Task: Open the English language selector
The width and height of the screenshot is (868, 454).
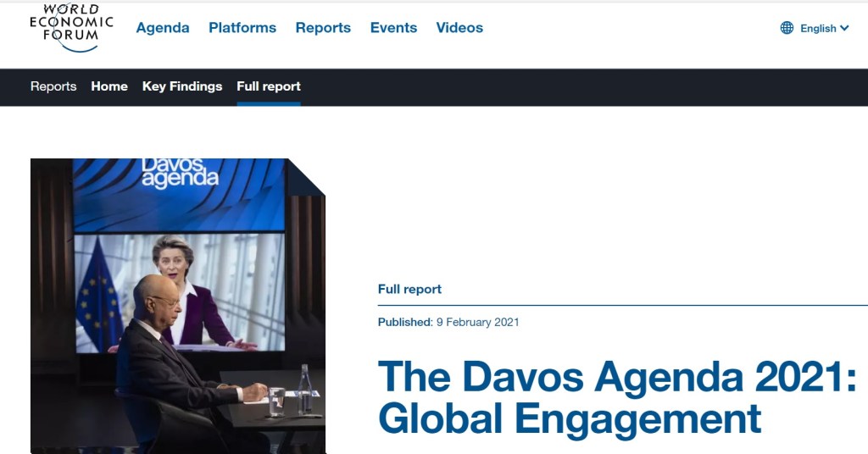Action: 818,28
